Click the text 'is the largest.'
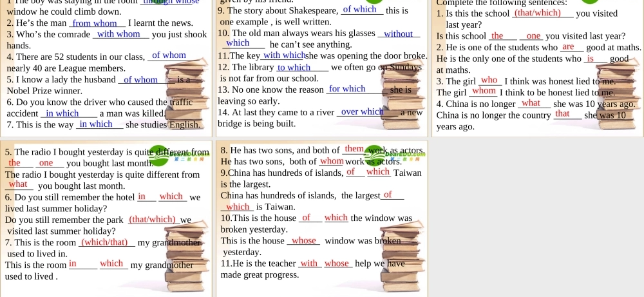The height and width of the screenshot is (297, 644). [245, 184]
